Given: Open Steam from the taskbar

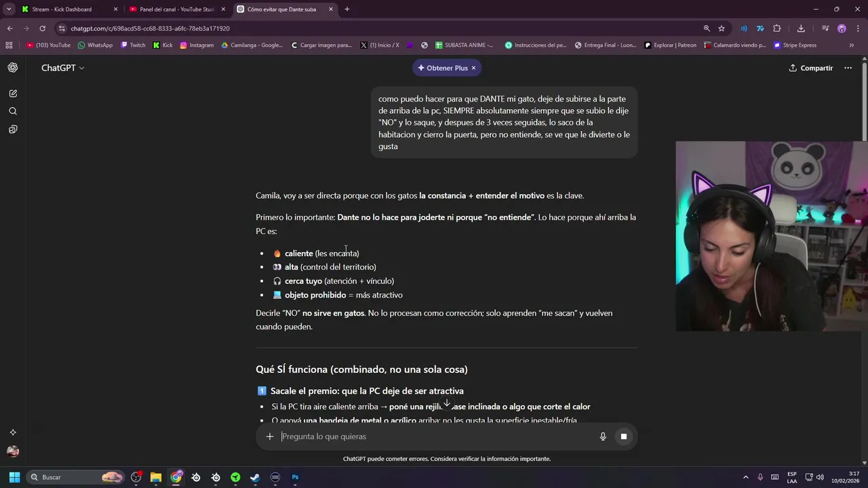Looking at the screenshot, I should tap(255, 477).
